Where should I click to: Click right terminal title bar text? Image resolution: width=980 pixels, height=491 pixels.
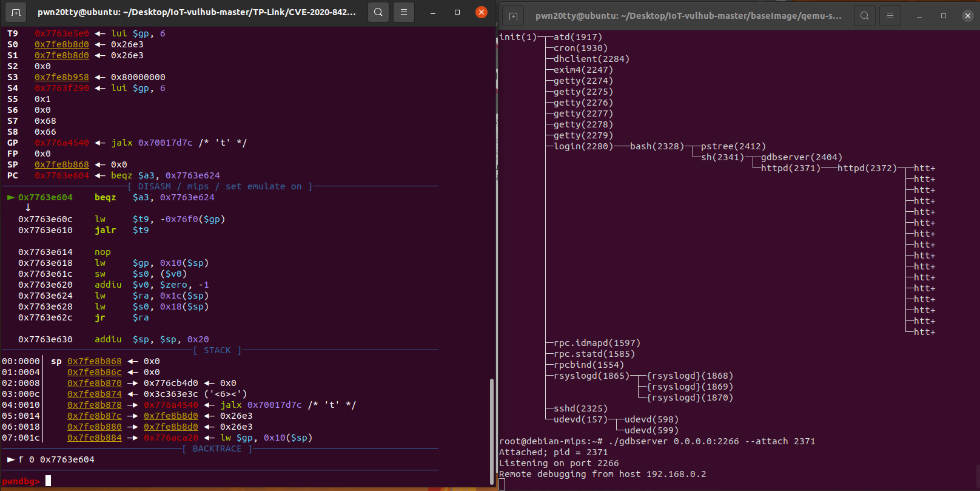688,16
